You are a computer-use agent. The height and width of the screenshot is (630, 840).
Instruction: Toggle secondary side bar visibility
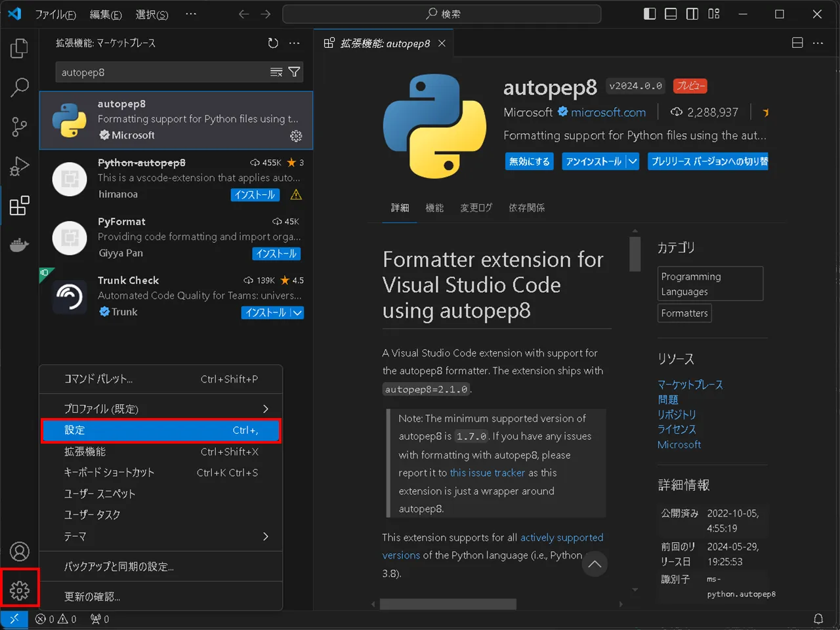pyautogui.click(x=692, y=14)
